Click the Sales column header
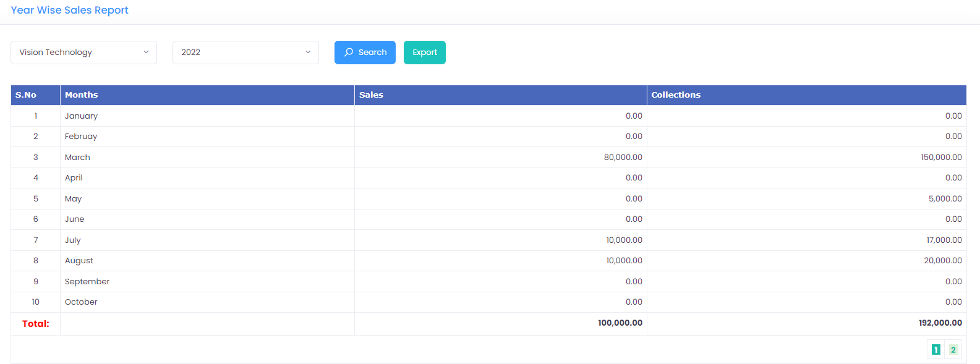The height and width of the screenshot is (364, 980). coord(371,95)
